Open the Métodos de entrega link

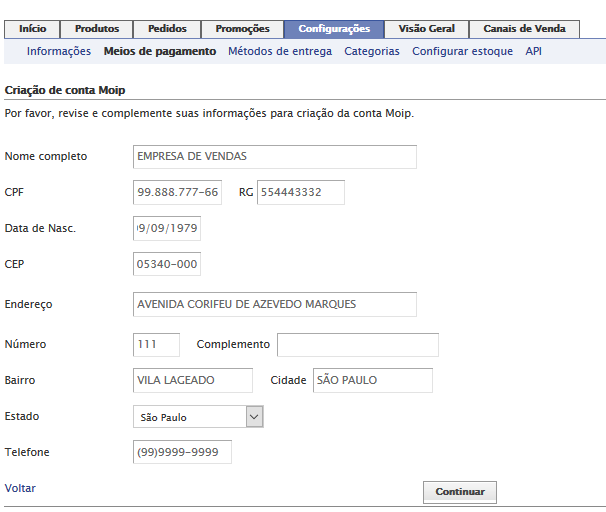click(280, 51)
